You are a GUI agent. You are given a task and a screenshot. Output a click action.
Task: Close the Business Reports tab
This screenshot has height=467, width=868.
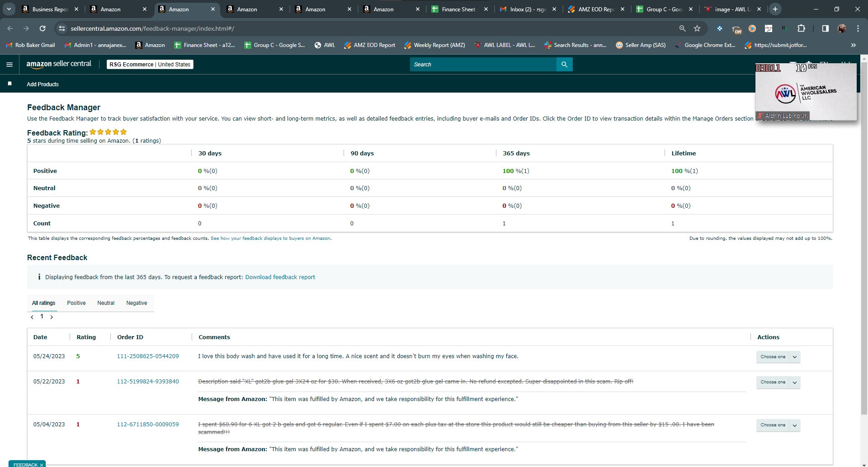tap(76, 9)
